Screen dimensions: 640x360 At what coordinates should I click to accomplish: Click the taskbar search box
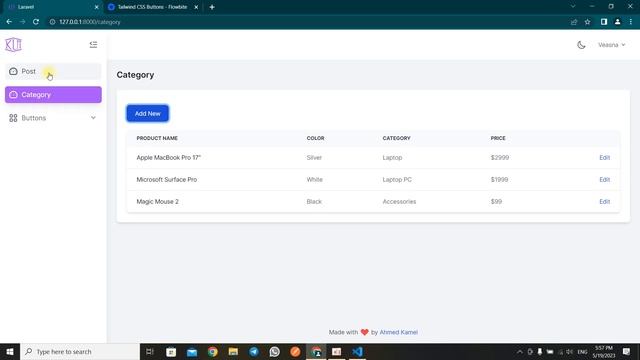pos(80,351)
